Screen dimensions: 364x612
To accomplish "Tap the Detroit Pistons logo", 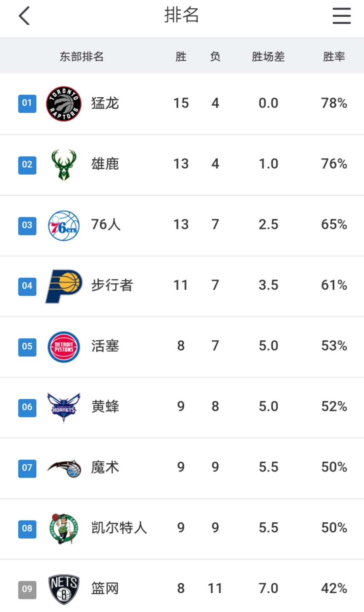I will tap(64, 346).
